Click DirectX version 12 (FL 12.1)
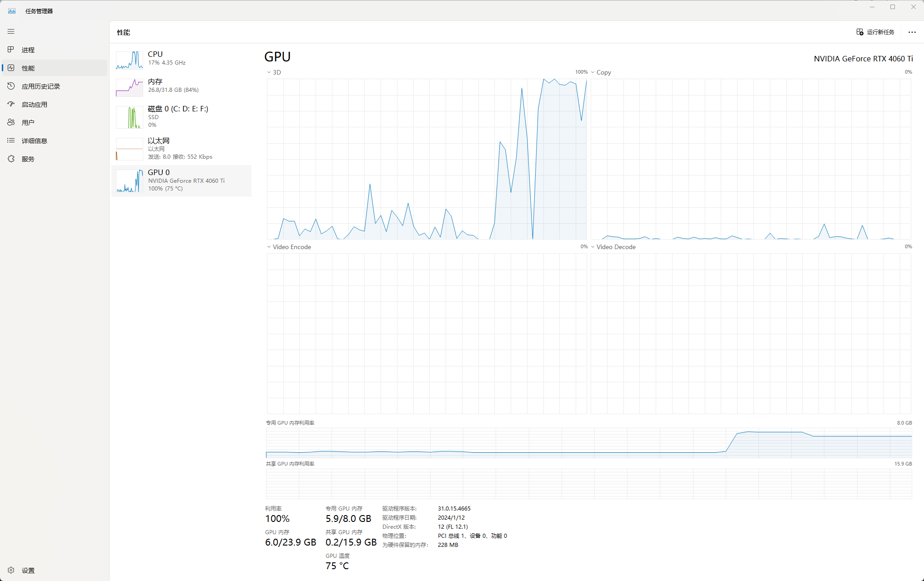This screenshot has height=581, width=924. point(453,527)
